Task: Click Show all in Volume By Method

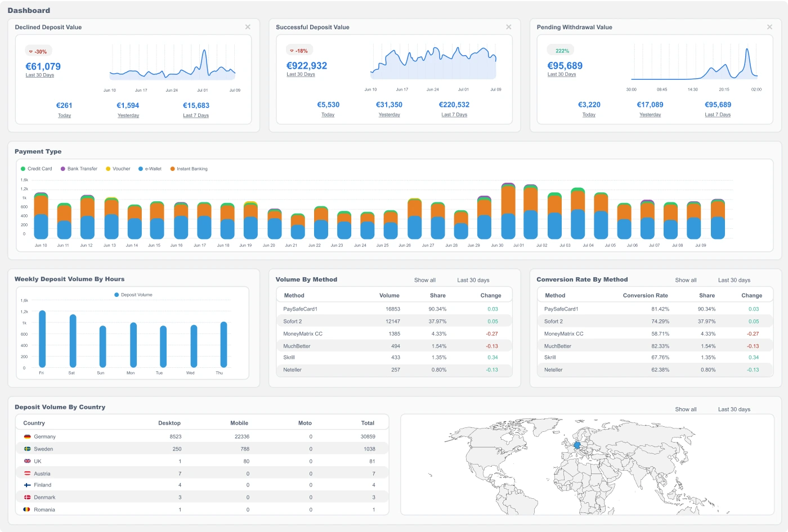Action: tap(425, 280)
